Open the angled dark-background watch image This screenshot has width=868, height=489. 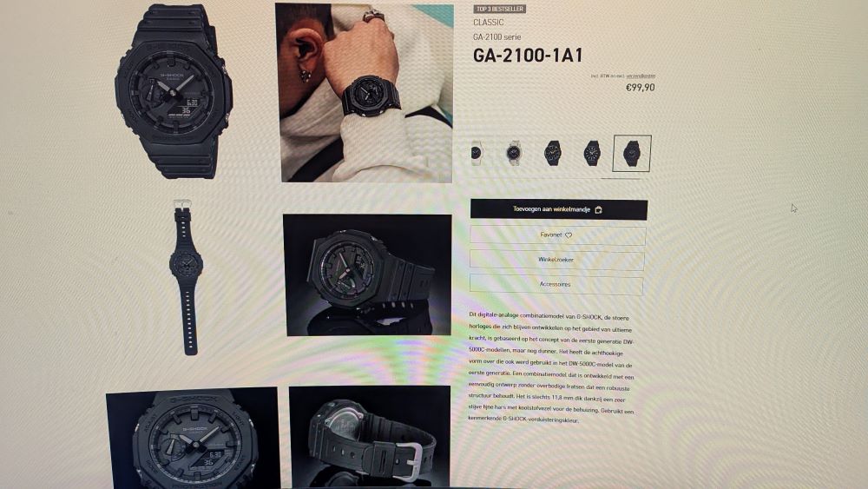(x=367, y=274)
